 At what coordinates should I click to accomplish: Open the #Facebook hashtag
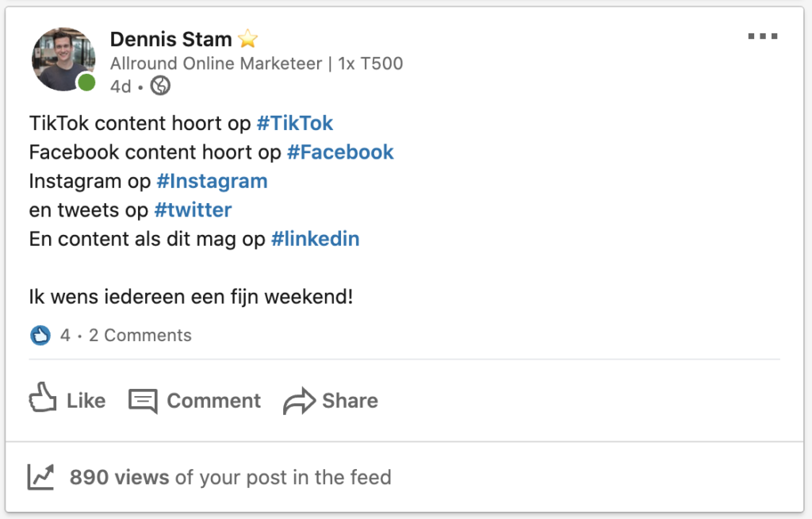point(340,152)
